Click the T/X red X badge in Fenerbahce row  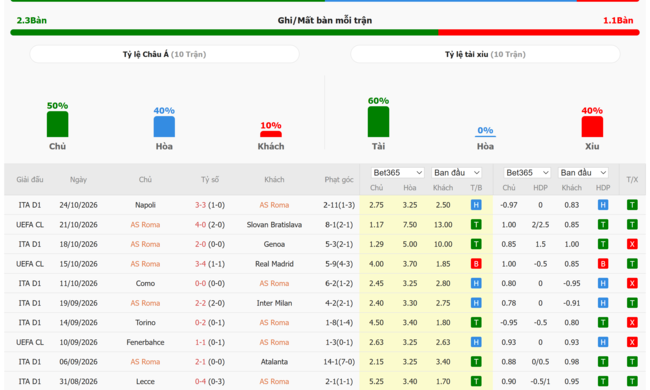click(632, 342)
